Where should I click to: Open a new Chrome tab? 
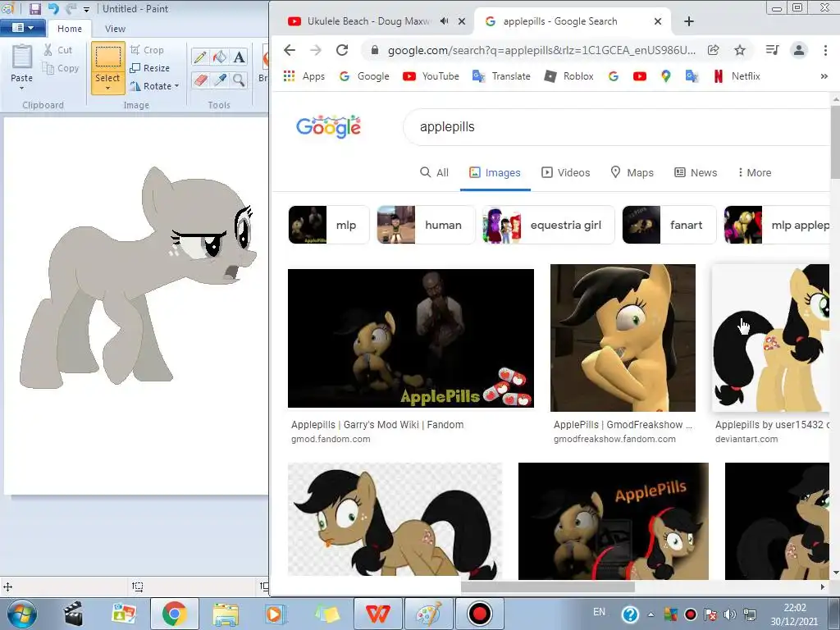[x=689, y=21]
